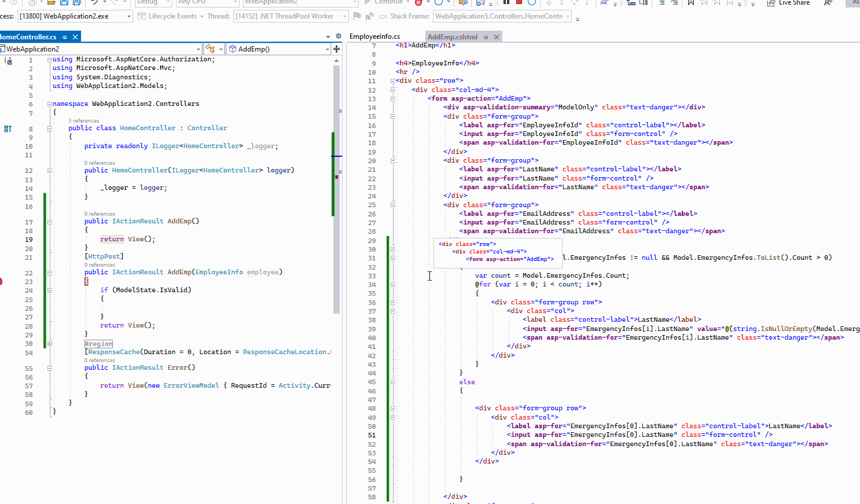
Task: Pin the HomeController.cs tab
Action: tap(65, 37)
